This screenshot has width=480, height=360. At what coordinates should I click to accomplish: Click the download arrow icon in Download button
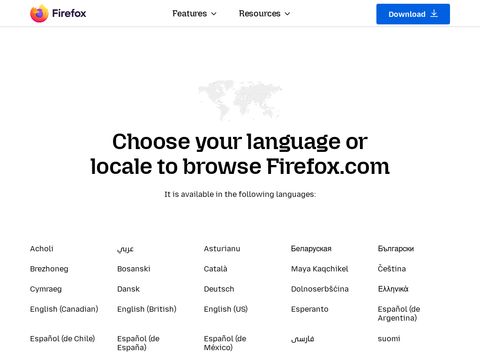click(x=434, y=14)
